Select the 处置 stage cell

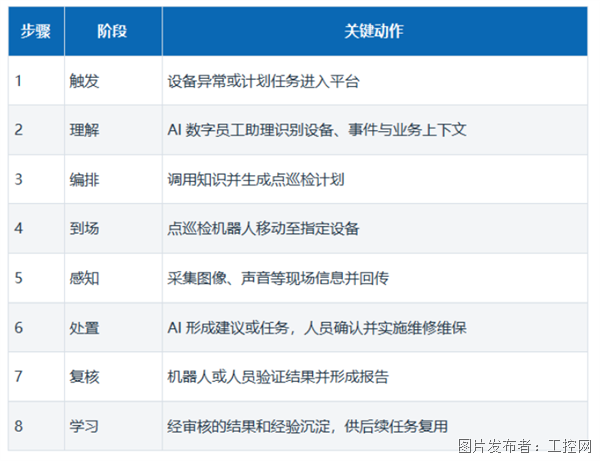[113, 327]
